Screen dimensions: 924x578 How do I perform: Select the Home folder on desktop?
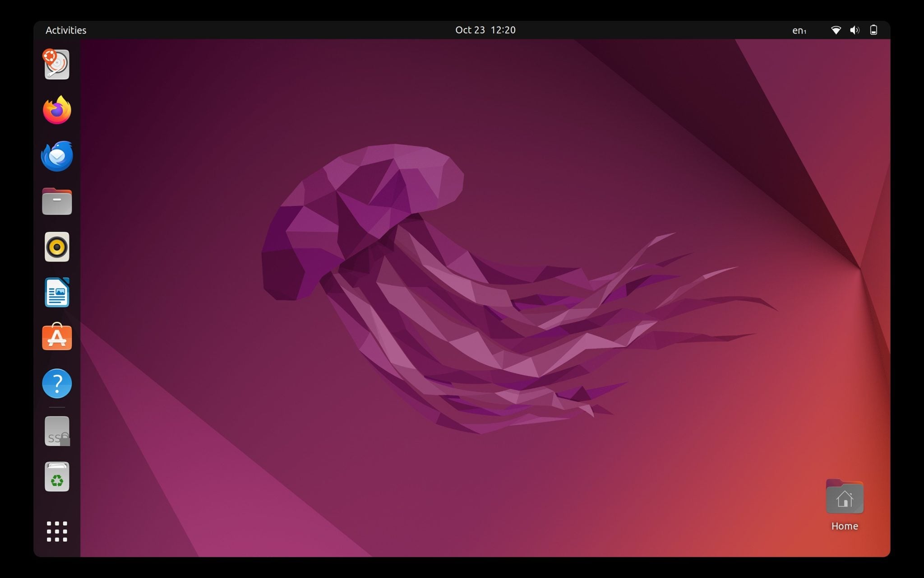click(x=845, y=497)
